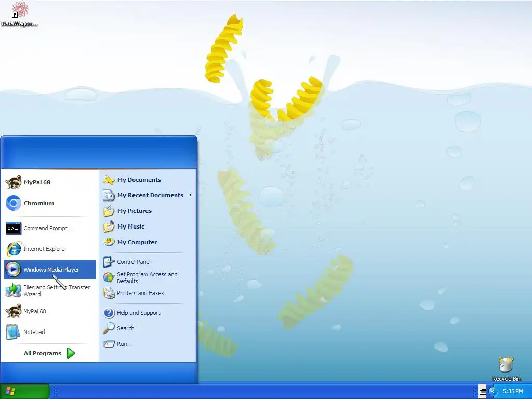
Task: Open My Pictures folder
Action: point(148,211)
